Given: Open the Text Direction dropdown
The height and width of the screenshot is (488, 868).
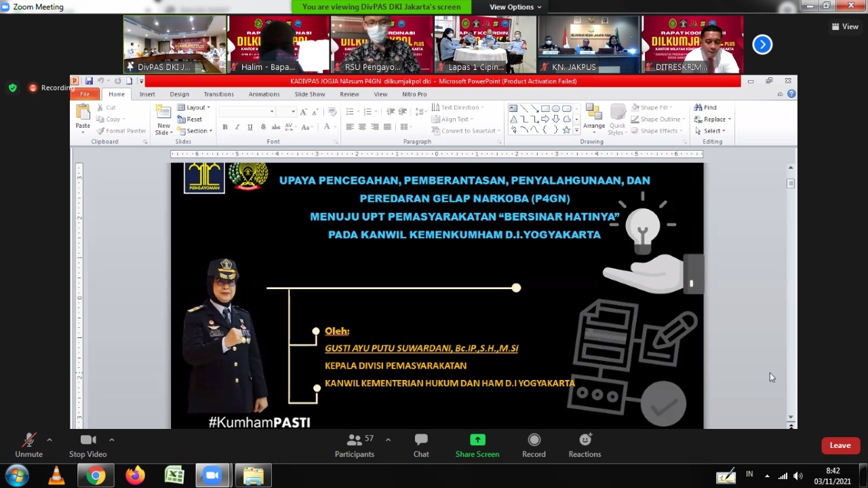Looking at the screenshot, I should pyautogui.click(x=458, y=107).
